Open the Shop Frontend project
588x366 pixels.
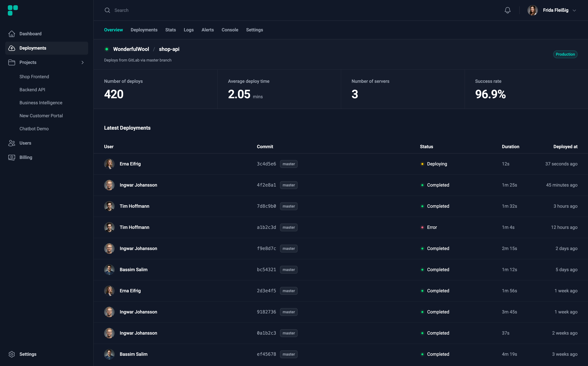34,76
